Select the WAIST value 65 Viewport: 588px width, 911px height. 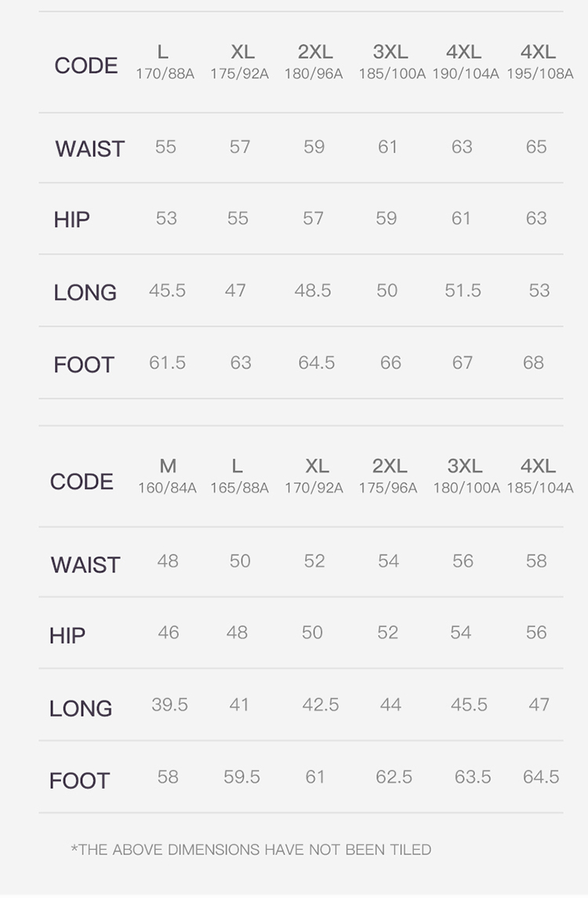tap(536, 147)
